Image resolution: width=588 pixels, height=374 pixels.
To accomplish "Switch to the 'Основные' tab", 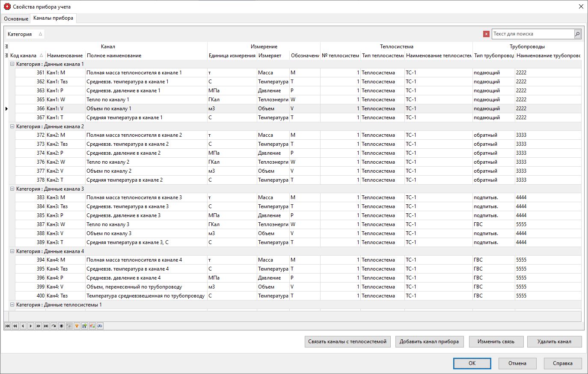I will 16,18.
